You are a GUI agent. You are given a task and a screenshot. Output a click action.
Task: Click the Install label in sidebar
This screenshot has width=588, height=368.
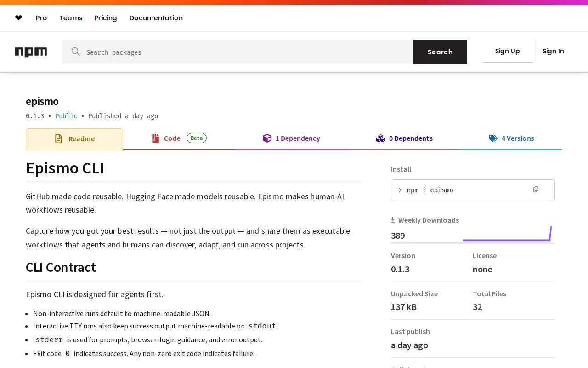pos(401,169)
